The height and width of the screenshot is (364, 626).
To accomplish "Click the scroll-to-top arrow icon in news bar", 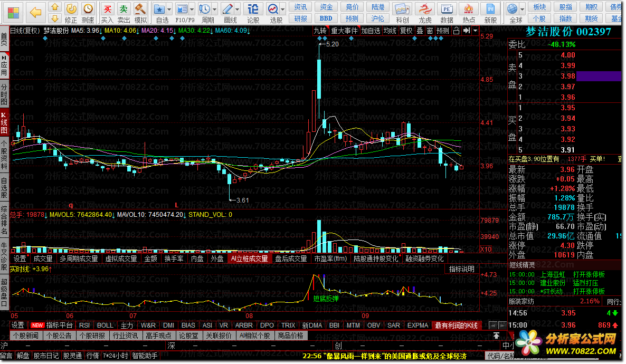I will pos(496,336).
